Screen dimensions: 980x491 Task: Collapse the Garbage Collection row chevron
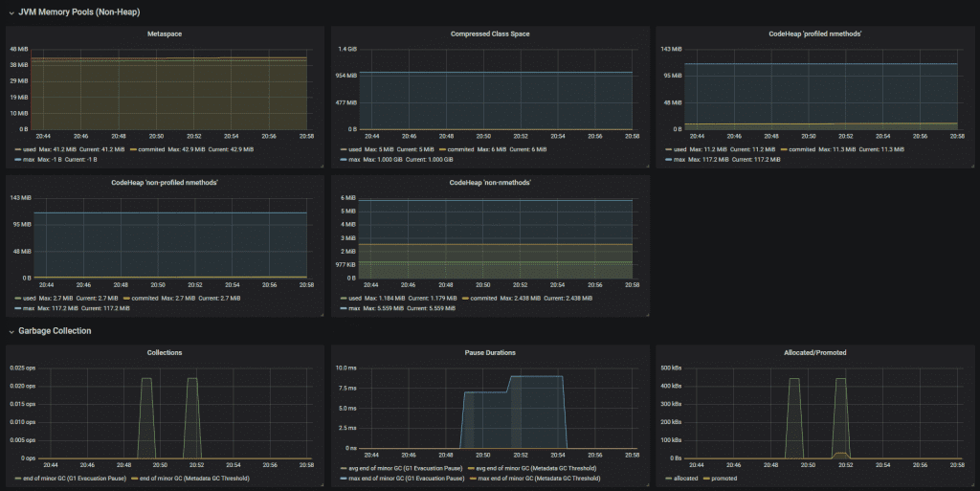click(x=11, y=331)
